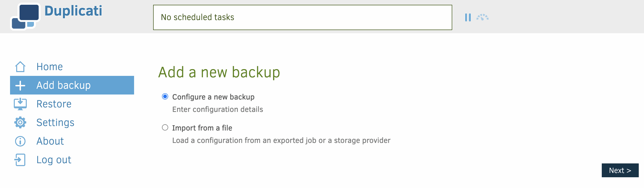The width and height of the screenshot is (644, 188).
Task: Click the About info circle icon
Action: click(x=20, y=141)
